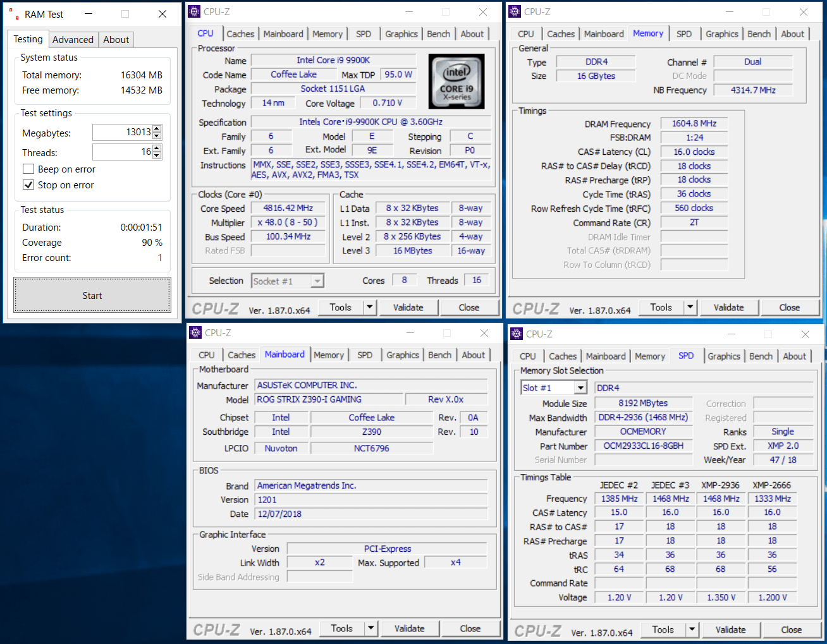Click the Package value 'Socket 1151 LGA'

click(x=333, y=89)
